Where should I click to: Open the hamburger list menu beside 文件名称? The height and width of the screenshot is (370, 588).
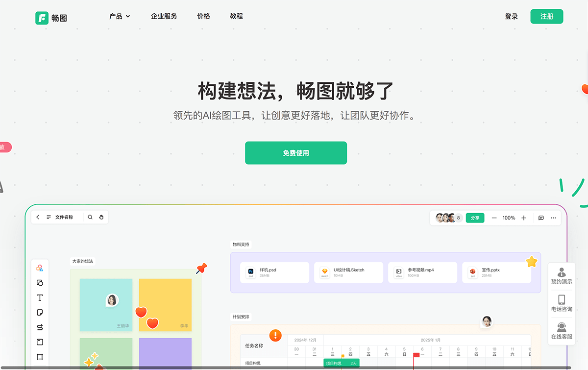tap(49, 217)
